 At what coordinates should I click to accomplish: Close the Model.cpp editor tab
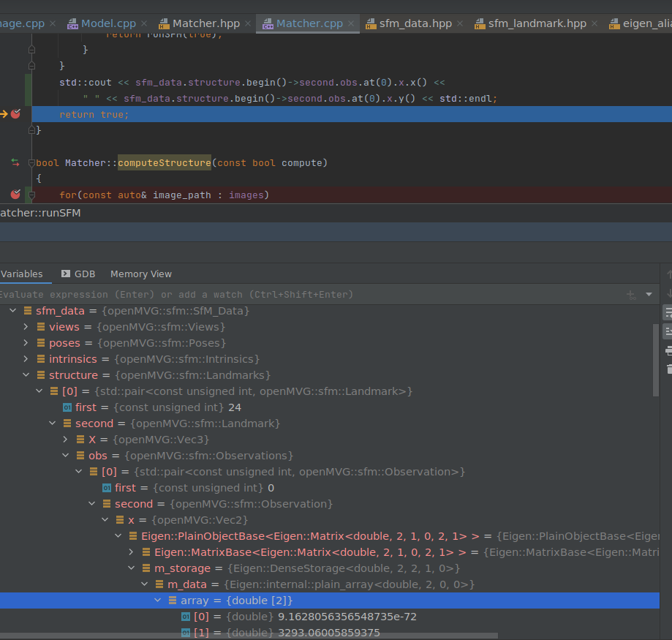[x=145, y=23]
